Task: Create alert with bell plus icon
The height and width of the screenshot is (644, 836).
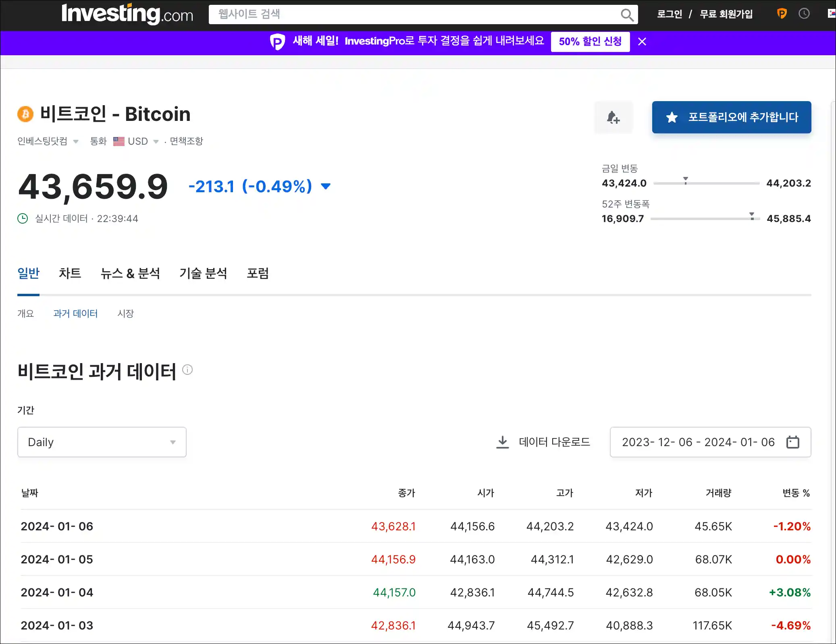Action: pyautogui.click(x=613, y=117)
